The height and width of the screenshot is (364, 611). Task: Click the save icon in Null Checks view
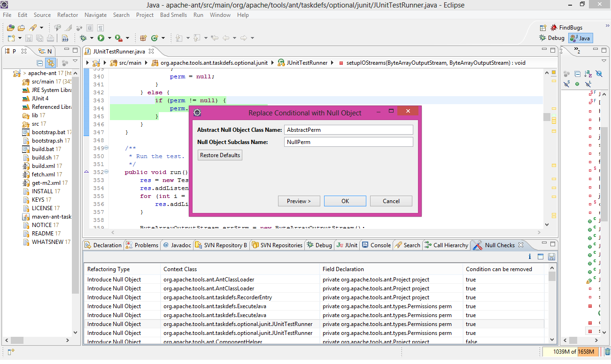click(x=551, y=257)
